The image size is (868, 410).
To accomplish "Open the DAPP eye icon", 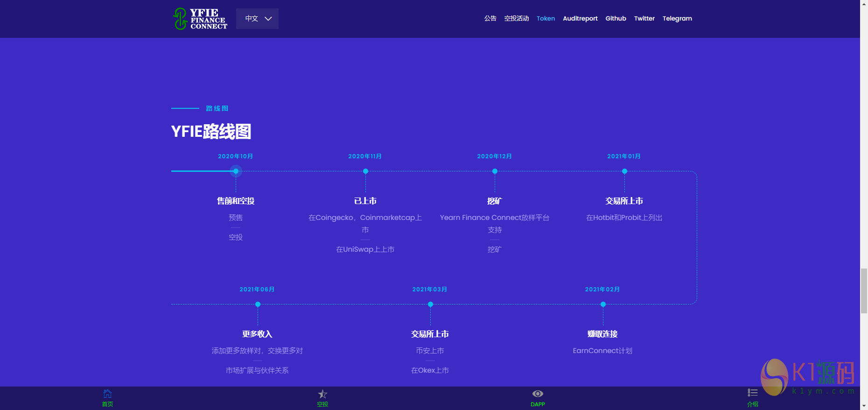I will click(x=538, y=394).
